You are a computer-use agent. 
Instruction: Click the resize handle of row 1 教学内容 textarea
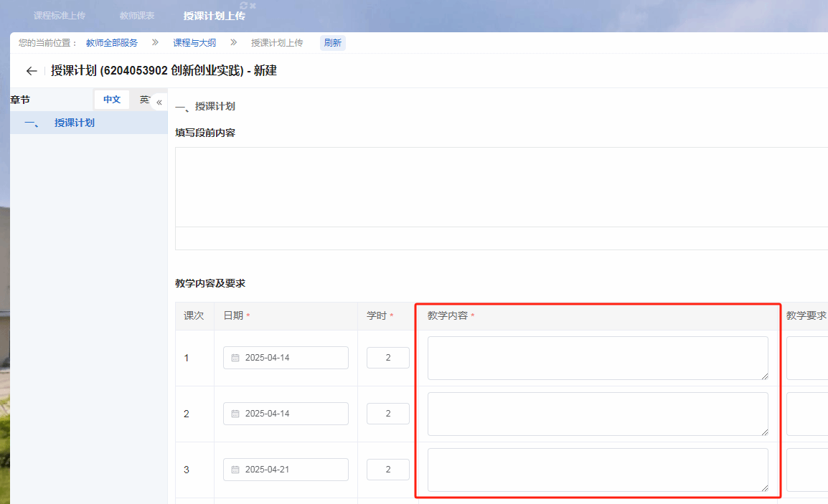pyautogui.click(x=764, y=376)
